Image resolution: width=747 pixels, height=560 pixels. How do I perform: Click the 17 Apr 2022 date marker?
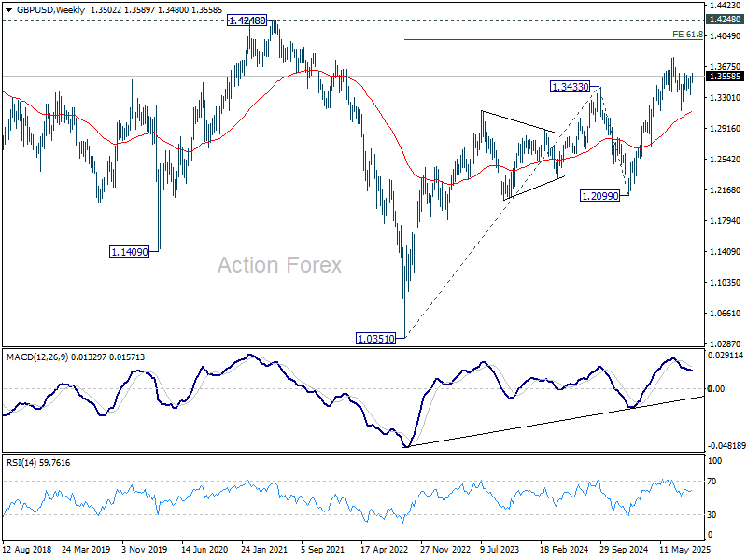coord(384,549)
